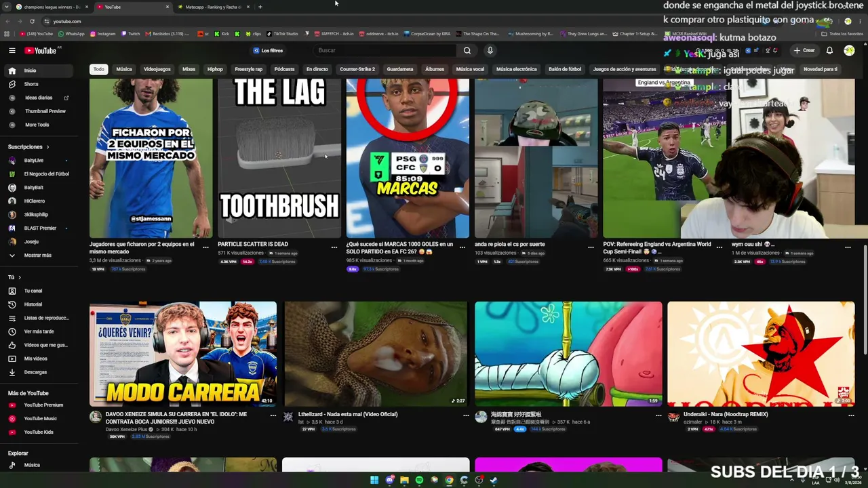Open options menu for Lthelizard Nada esta mal
868x488 pixels.
coord(466,415)
